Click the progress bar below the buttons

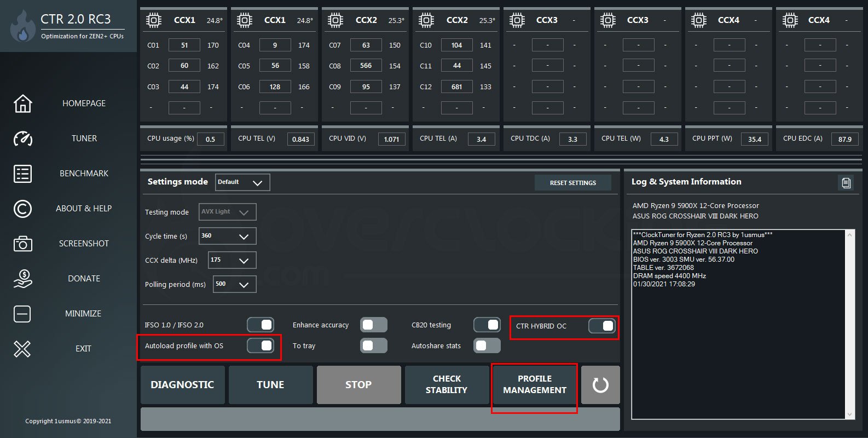click(380, 419)
